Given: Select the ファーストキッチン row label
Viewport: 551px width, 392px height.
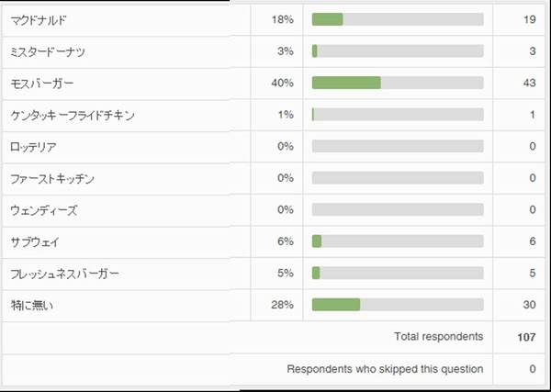Looking at the screenshot, I should click(x=52, y=179).
